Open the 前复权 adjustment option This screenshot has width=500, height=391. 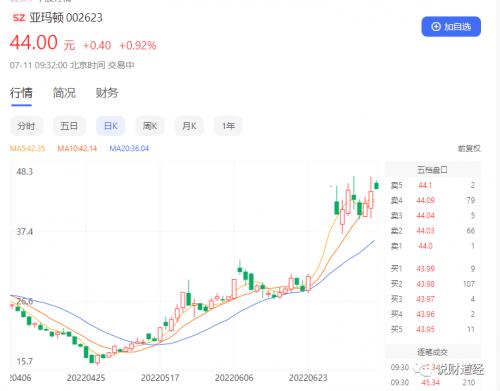(469, 149)
